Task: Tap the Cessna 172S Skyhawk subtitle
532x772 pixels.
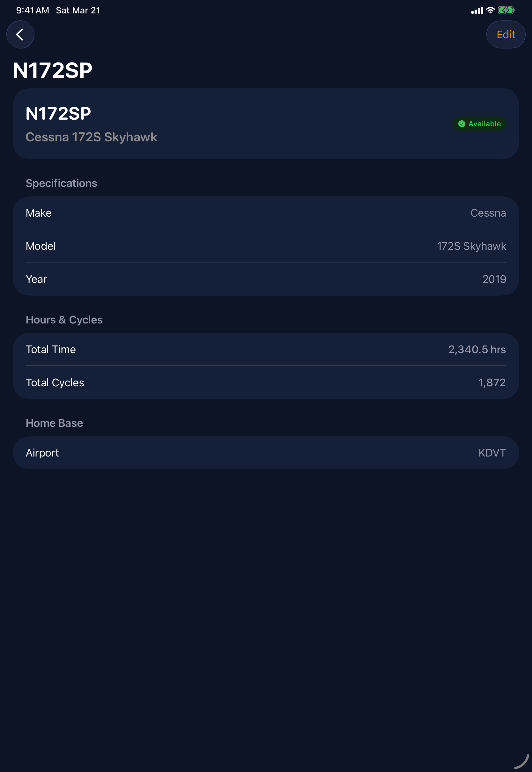Action: tap(92, 137)
